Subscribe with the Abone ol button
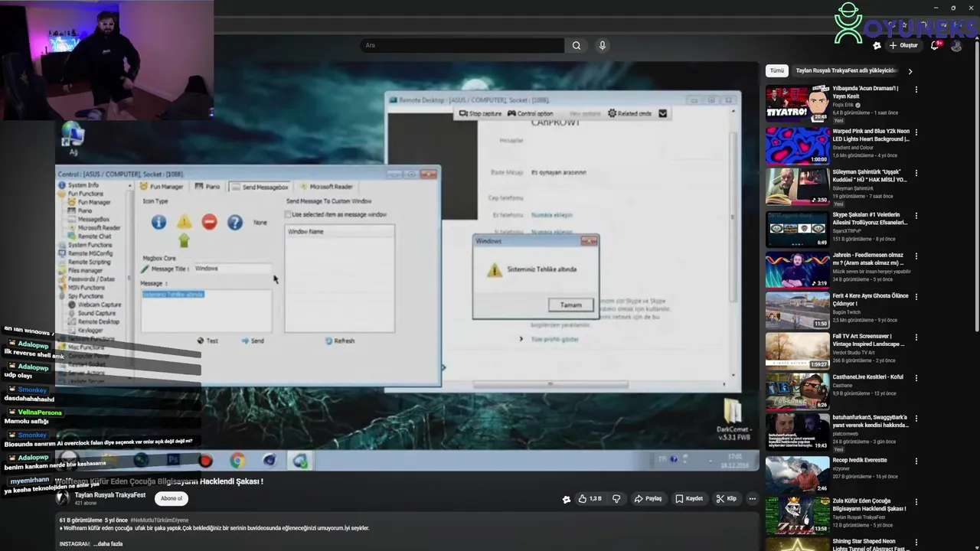 (171, 498)
